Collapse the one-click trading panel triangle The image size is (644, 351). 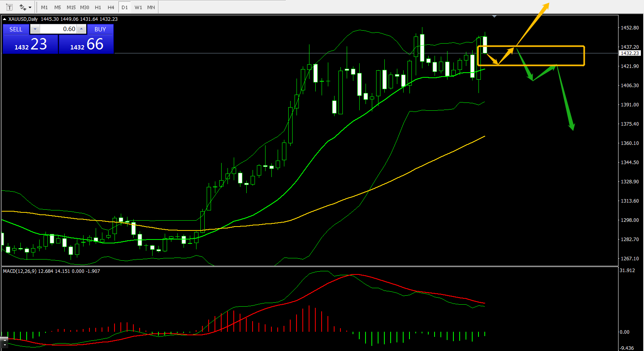pos(4,19)
